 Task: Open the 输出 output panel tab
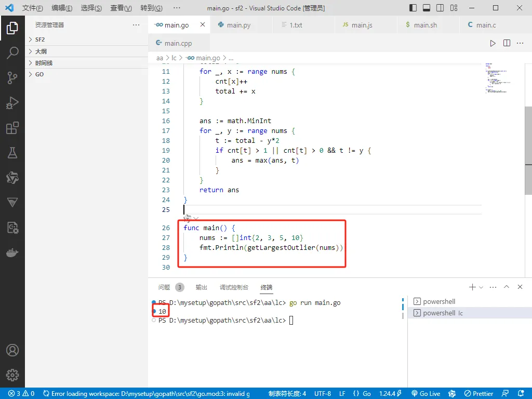(x=201, y=287)
